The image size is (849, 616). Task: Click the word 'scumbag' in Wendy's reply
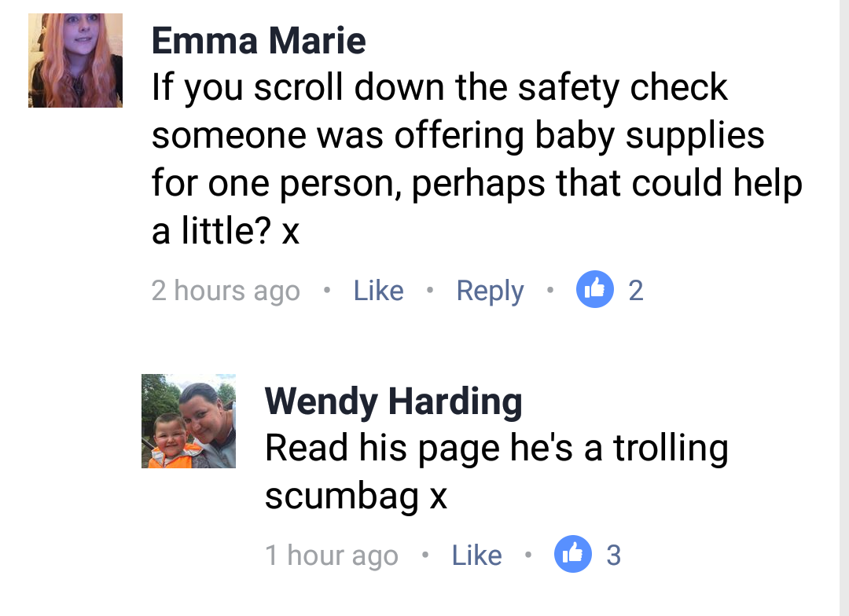click(341, 497)
